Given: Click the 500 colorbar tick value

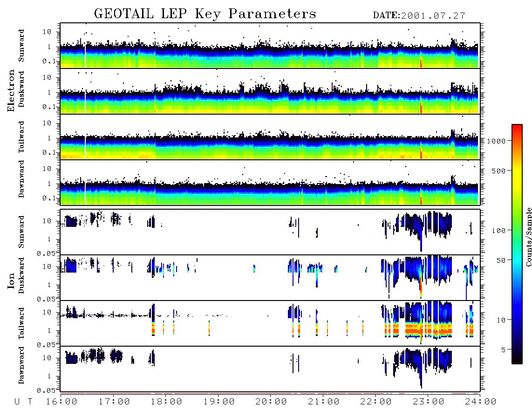Looking at the screenshot, I should click(499, 171).
